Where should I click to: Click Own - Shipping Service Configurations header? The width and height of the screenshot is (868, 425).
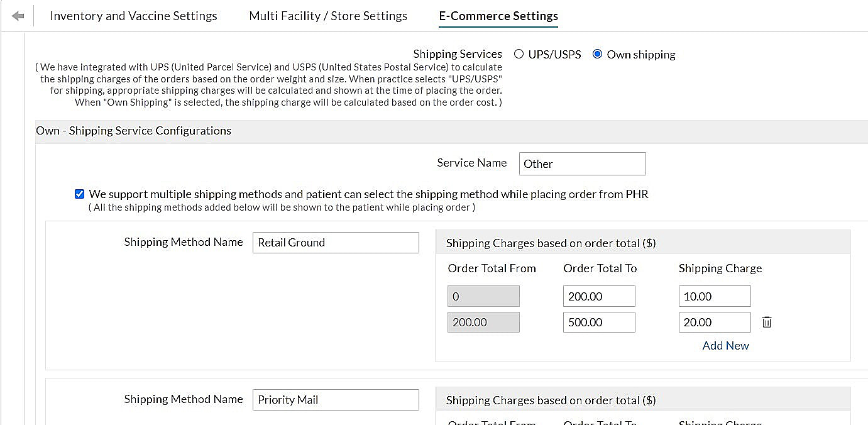(134, 131)
